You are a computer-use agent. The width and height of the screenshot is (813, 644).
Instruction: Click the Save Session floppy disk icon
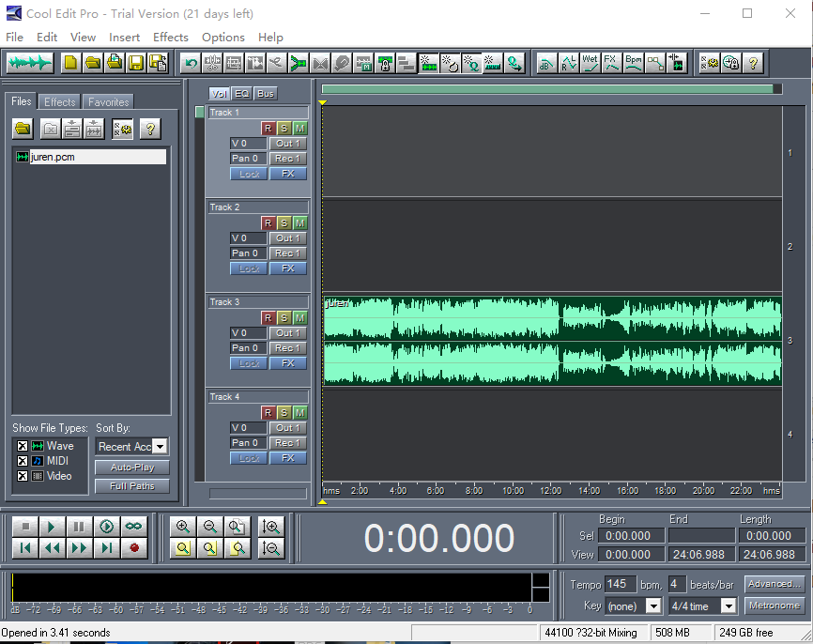point(136,63)
